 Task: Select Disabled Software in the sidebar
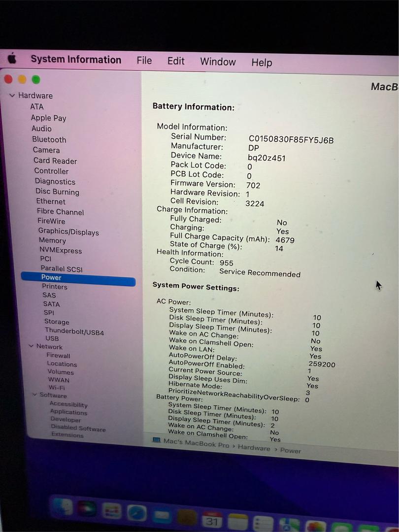coord(78,428)
